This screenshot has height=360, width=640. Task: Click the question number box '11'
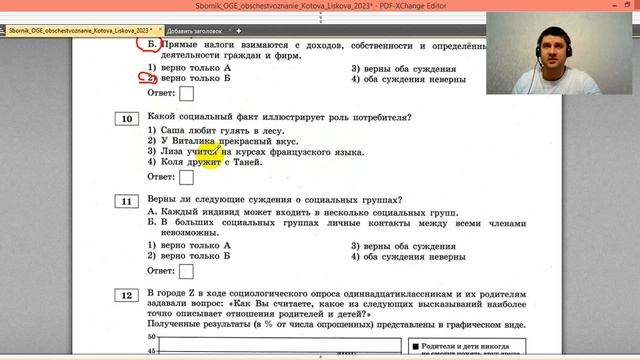pos(127,201)
